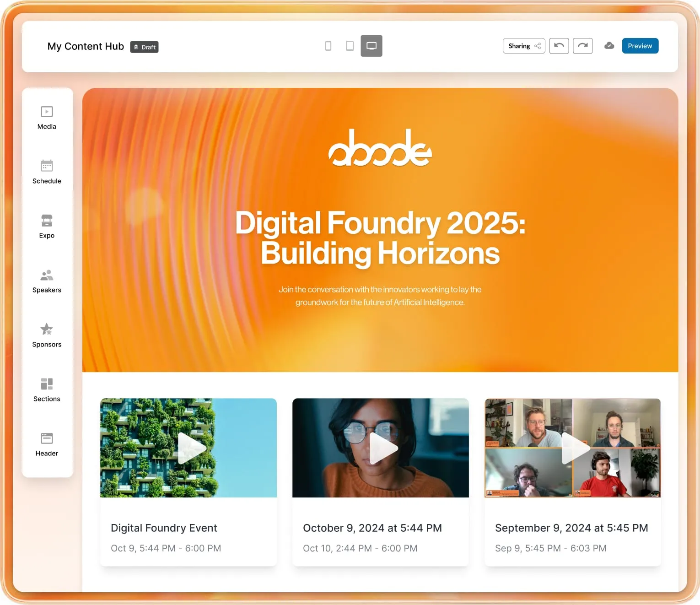Open the Expo section

pyautogui.click(x=46, y=226)
